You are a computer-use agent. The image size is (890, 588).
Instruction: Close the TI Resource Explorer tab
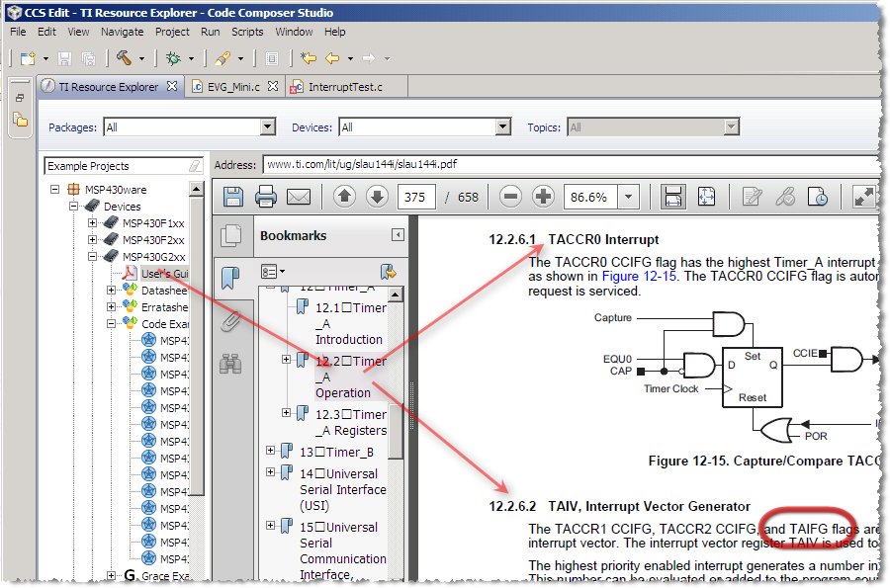tap(172, 86)
